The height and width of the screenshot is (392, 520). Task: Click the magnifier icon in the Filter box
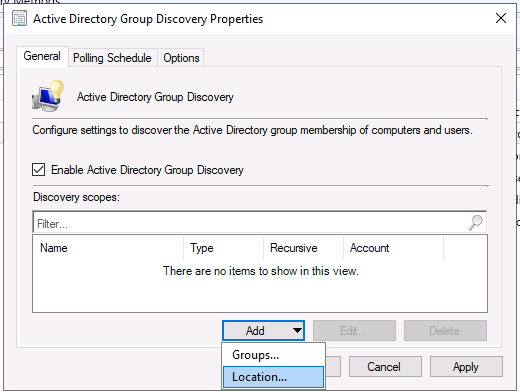coord(476,222)
